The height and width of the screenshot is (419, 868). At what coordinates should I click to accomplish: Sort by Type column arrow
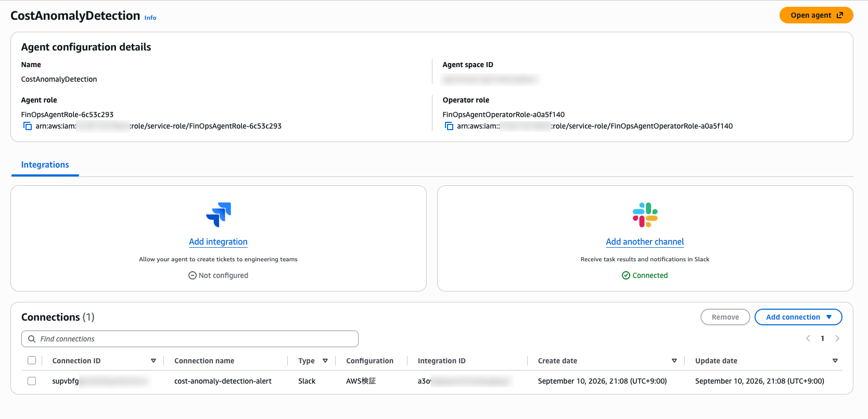coord(325,361)
